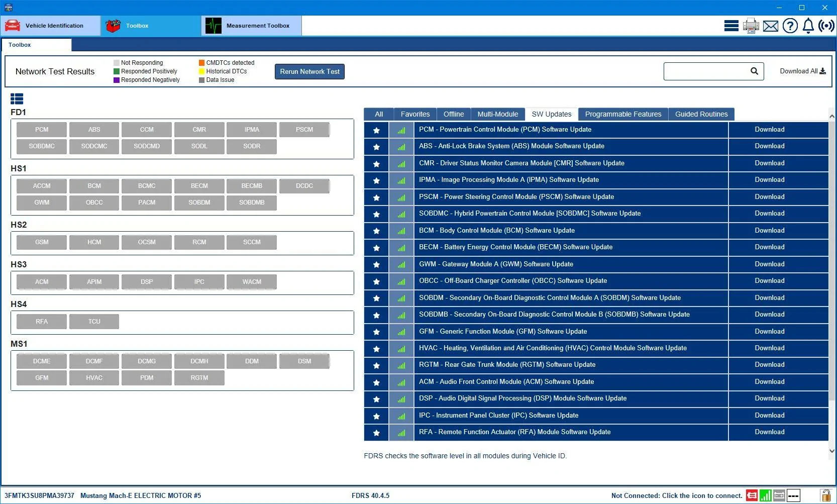Select the BCM module button in HS1

pyautogui.click(x=94, y=186)
